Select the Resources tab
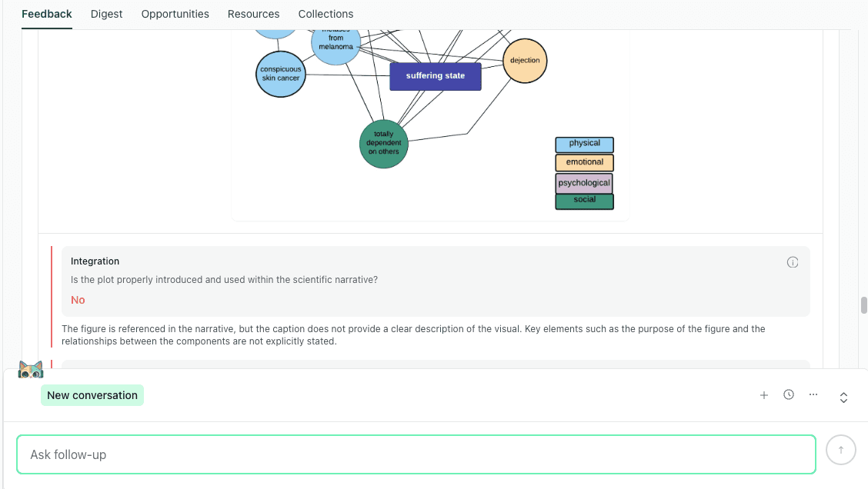868x489 pixels. tap(253, 14)
